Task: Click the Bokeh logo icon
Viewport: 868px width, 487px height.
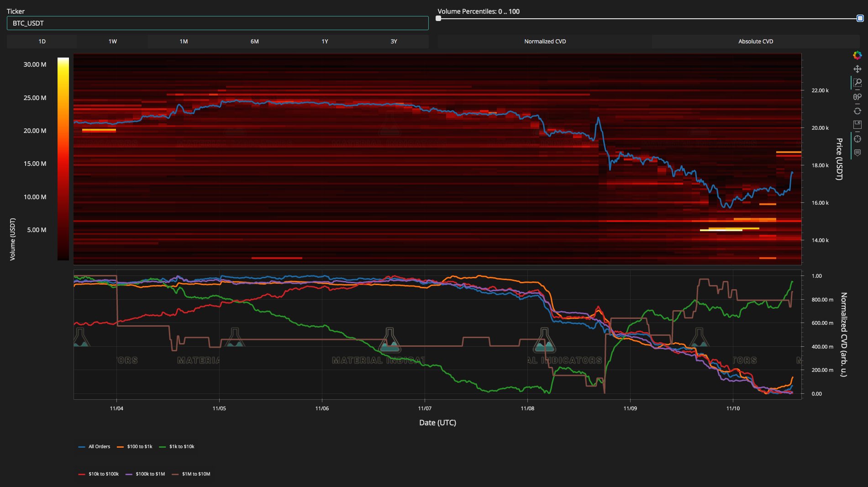Action: (857, 55)
